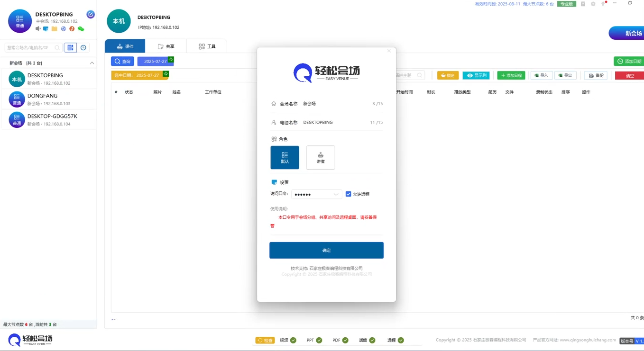Click the magnifier in venue search box
This screenshot has width=644, height=351.
[57, 48]
